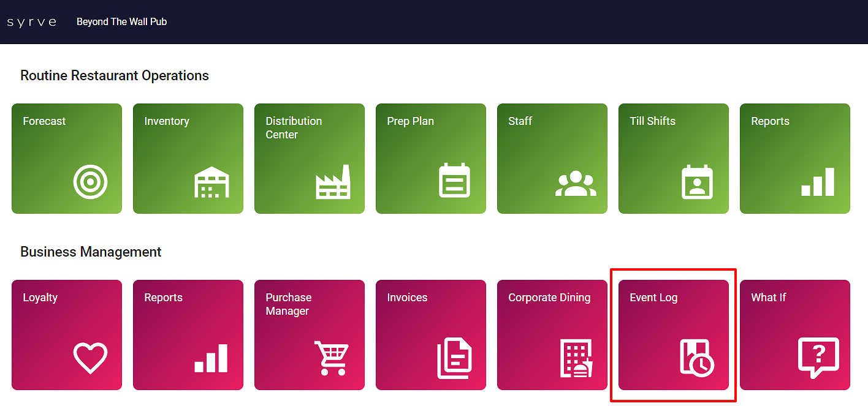
Task: Open the Purchase Manager shopping cart icon
Action: tap(332, 358)
